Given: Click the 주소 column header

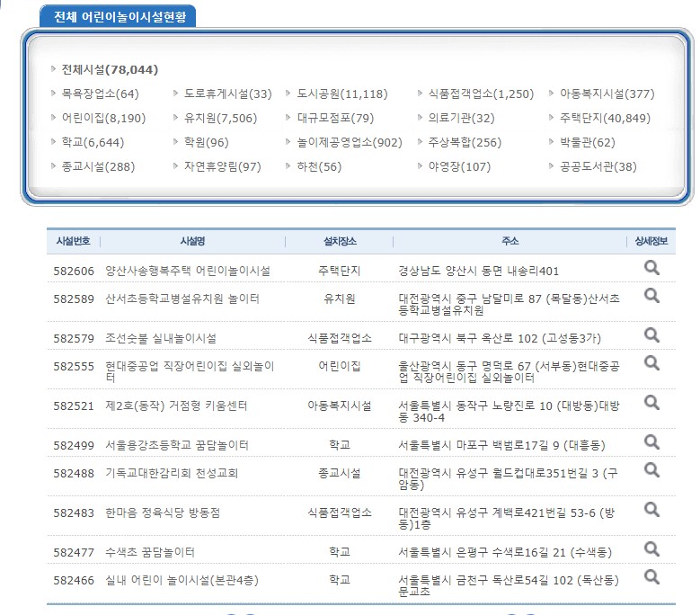Looking at the screenshot, I should (509, 241).
